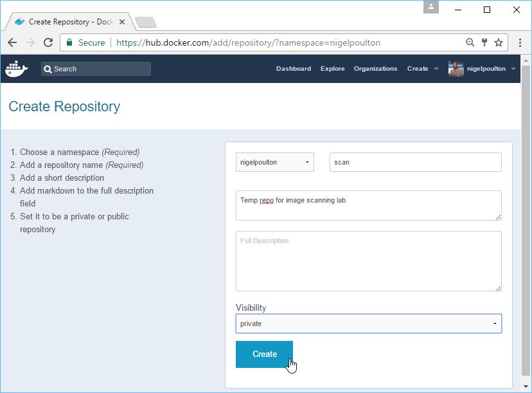Click the saved password key icon

[x=484, y=42]
